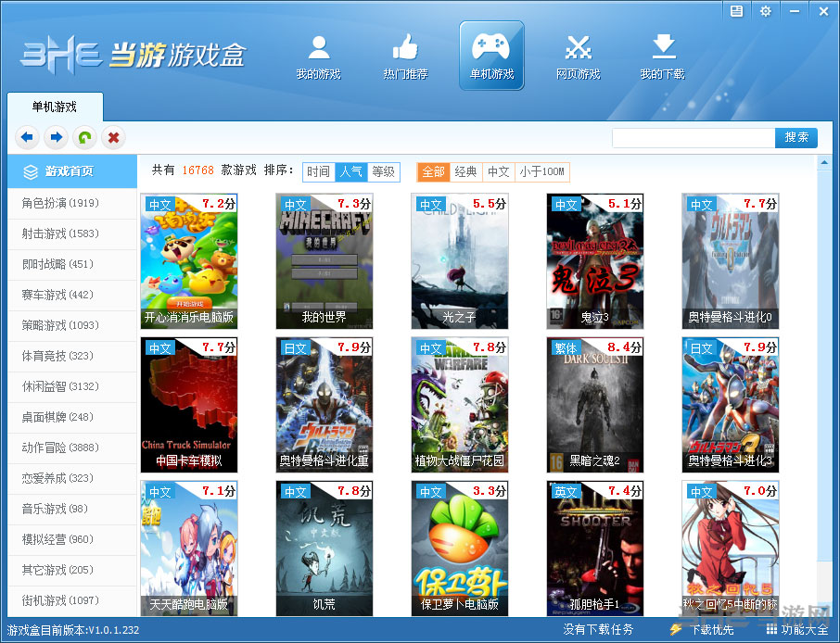This screenshot has width=840, height=643.
Task: Open the 鬼泣3 game cover
Action: coord(595,261)
